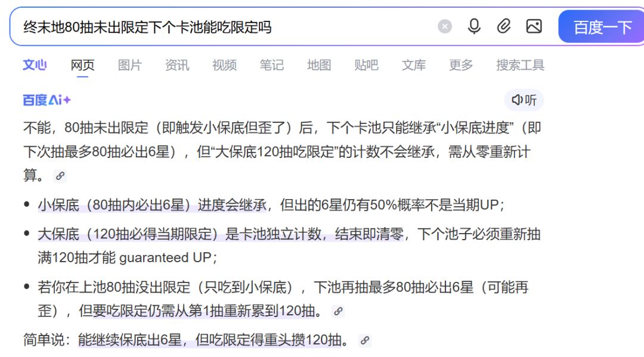Open the source link icon after 算。
The width and height of the screenshot is (644, 357).
point(60,176)
